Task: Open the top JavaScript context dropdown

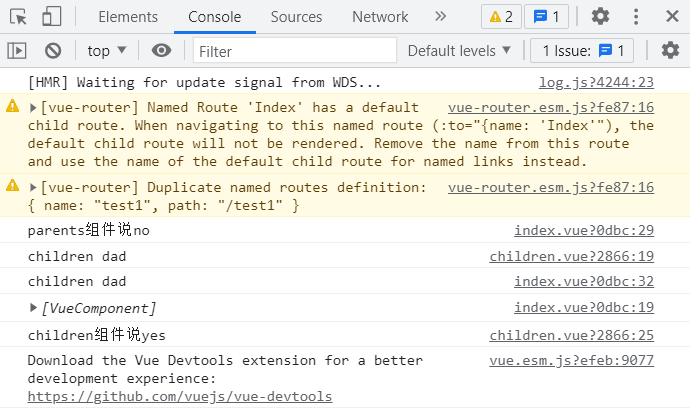Action: click(x=107, y=51)
